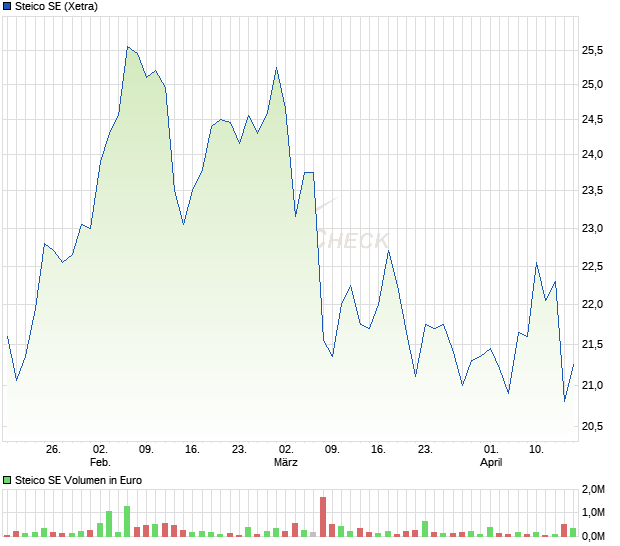Viewport: 620px width, 546px height.
Task: Click the 'April' month label
Action: coord(491,462)
